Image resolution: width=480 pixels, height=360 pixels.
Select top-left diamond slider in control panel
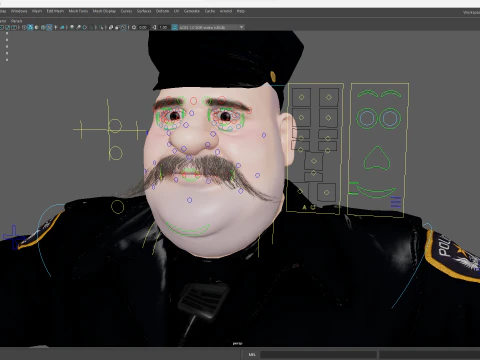pos(301,97)
